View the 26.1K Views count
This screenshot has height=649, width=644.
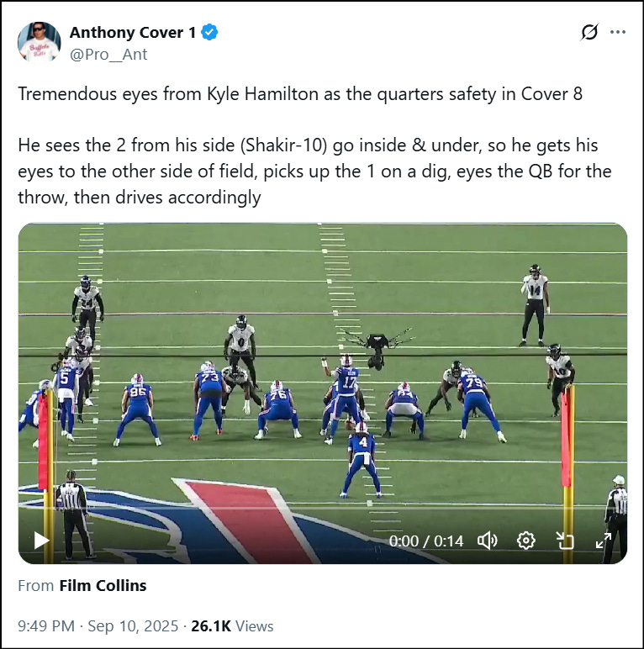tap(232, 625)
